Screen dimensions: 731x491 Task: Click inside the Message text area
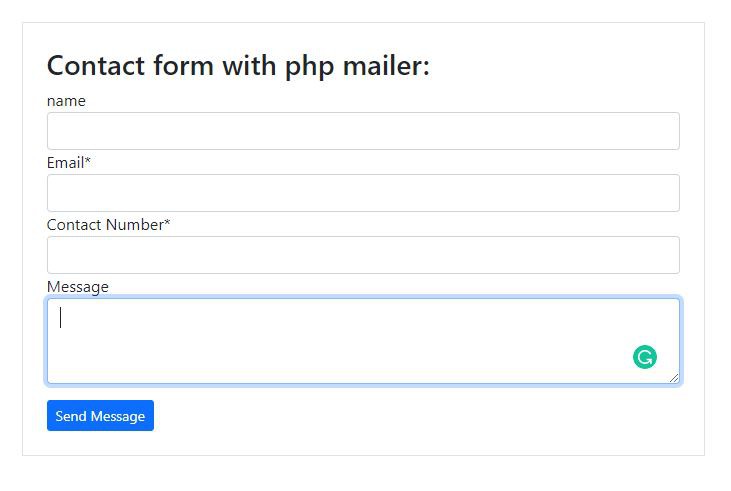pos(340,341)
